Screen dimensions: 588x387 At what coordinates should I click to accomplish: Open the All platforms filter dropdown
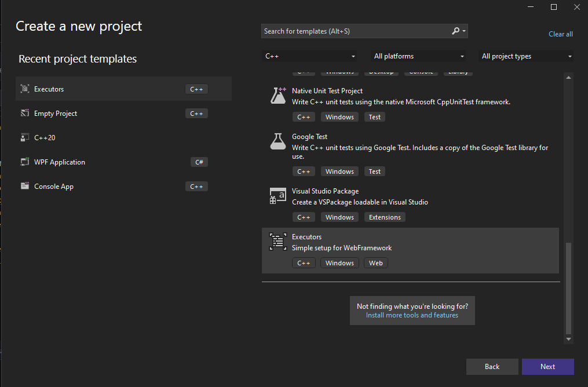(418, 56)
